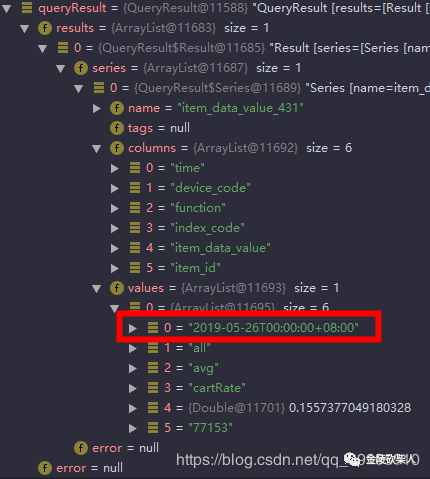
Task: Select the "2019-05-26T00:00:00+08:00" string value
Action: 274,328
